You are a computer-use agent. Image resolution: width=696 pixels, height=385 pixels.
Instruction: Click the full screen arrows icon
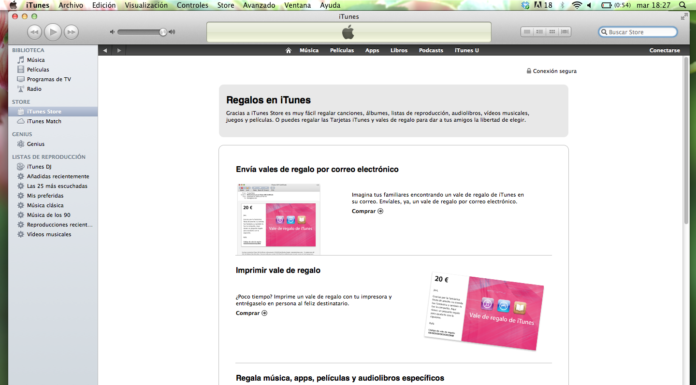[684, 17]
